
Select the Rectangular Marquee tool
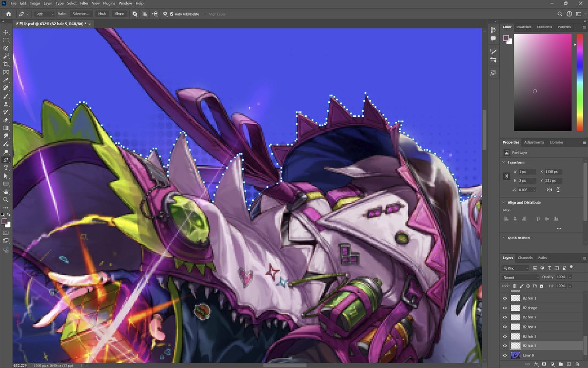point(6,40)
